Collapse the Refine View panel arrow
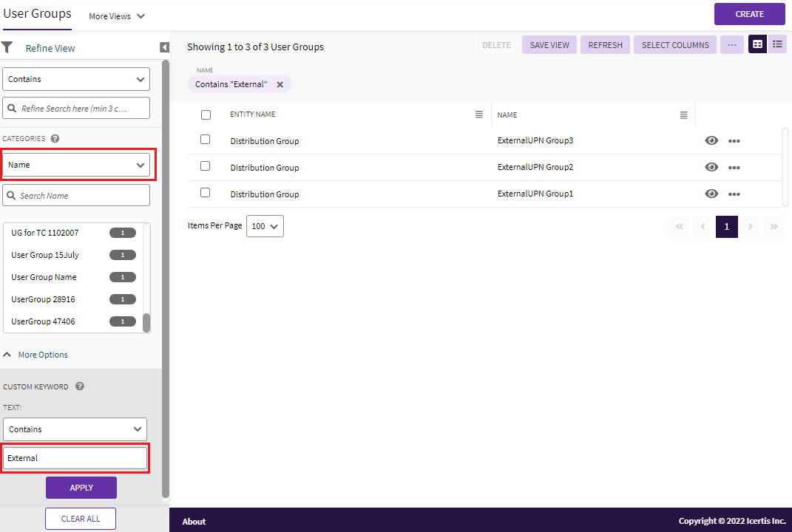Viewport: 792px width, 532px height. pos(164,48)
